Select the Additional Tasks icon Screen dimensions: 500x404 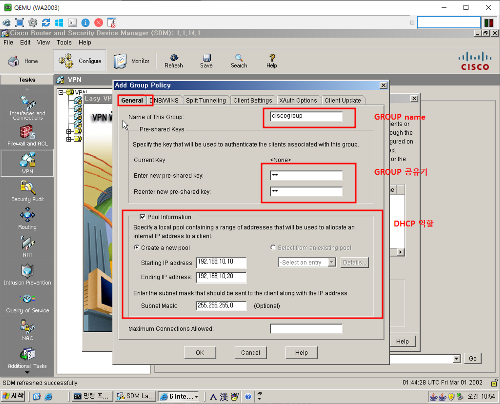coord(27,358)
